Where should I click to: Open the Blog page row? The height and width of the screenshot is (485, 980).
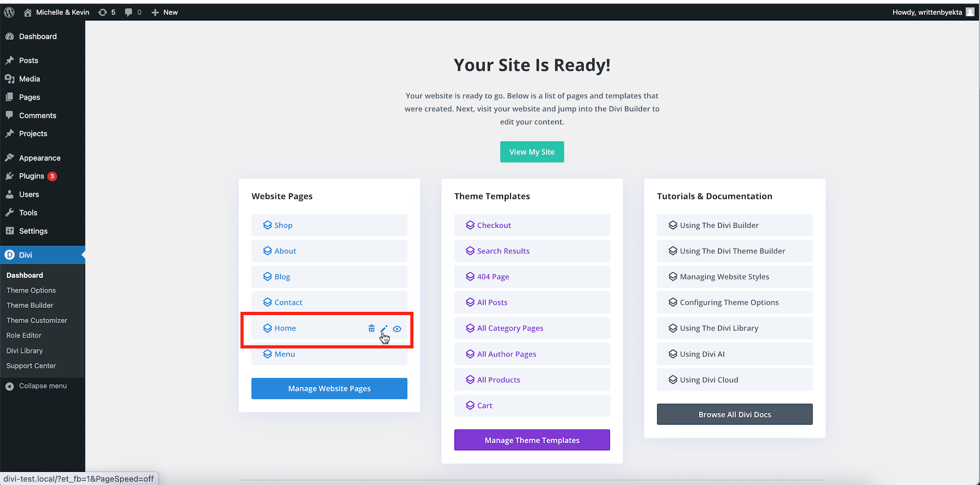[x=329, y=276]
